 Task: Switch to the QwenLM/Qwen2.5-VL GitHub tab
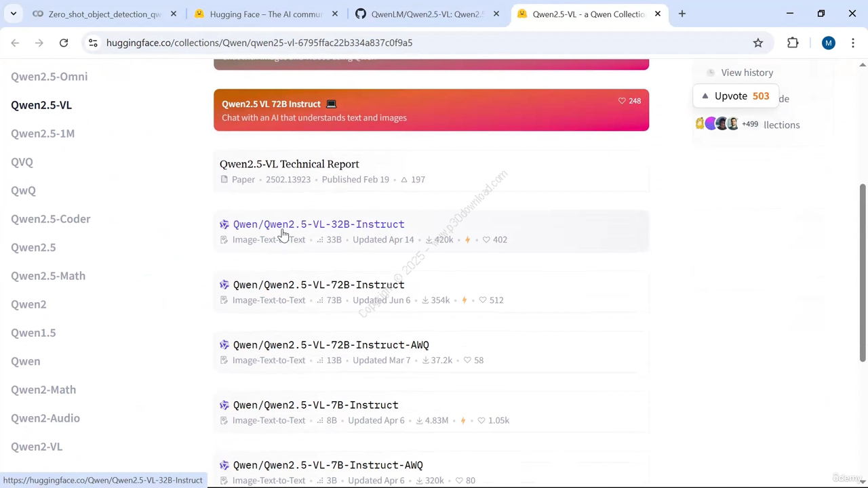[x=427, y=14]
